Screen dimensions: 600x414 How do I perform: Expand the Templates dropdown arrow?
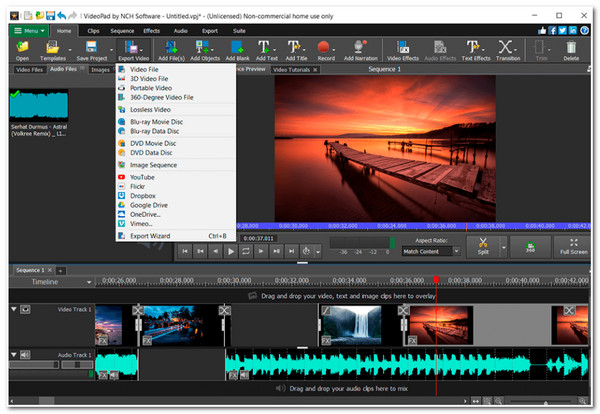[x=70, y=50]
